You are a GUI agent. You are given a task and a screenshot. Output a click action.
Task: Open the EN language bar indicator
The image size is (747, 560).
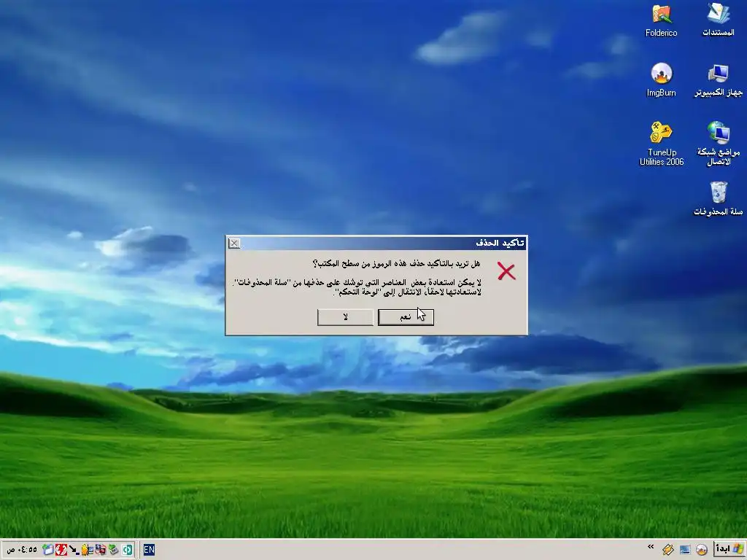click(x=149, y=550)
